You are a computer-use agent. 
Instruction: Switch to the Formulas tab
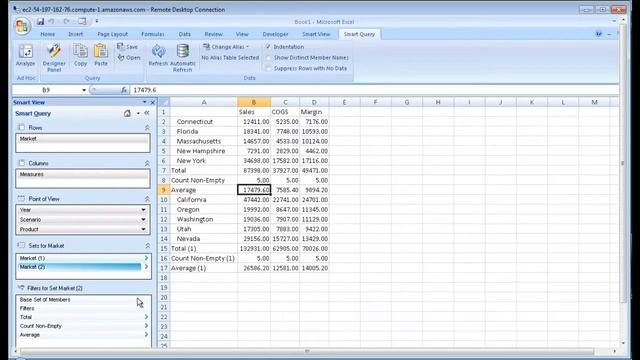pyautogui.click(x=153, y=34)
